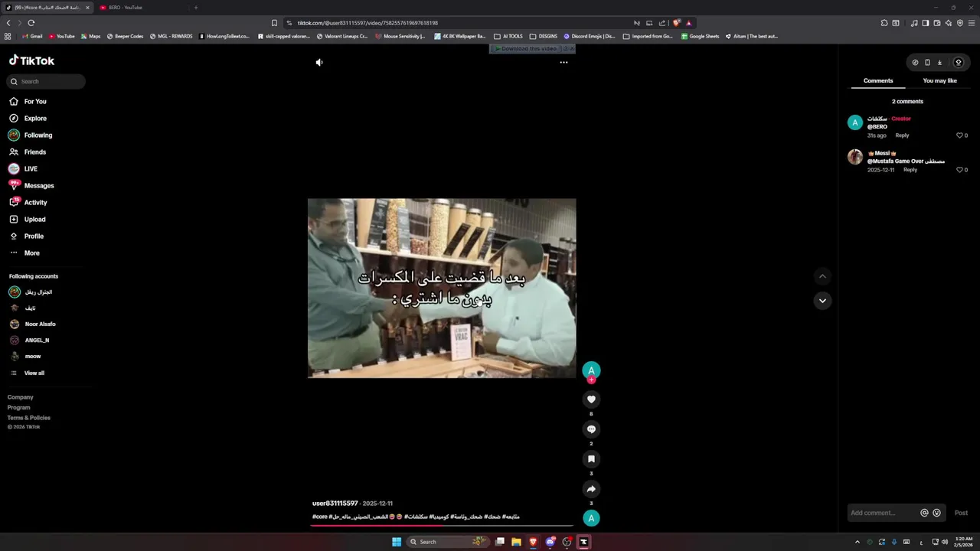Viewport: 980px width, 551px height.
Task: Reply to the Messi comment
Action: tap(910, 170)
